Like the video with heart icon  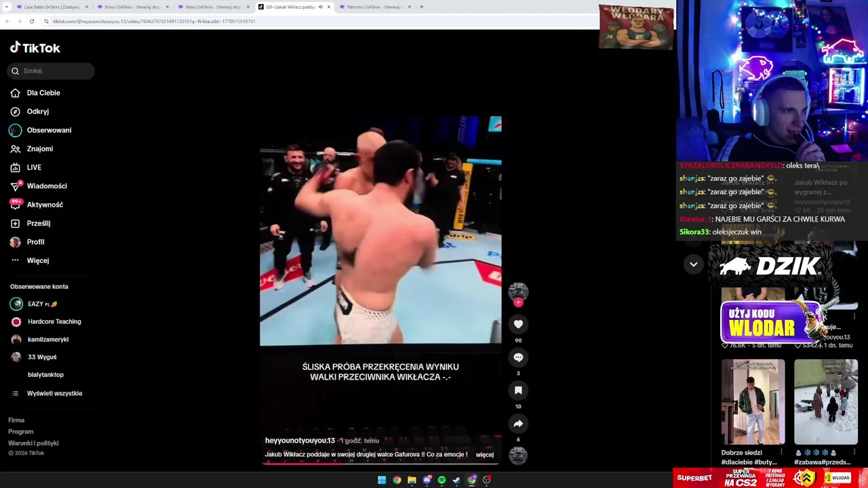point(518,324)
